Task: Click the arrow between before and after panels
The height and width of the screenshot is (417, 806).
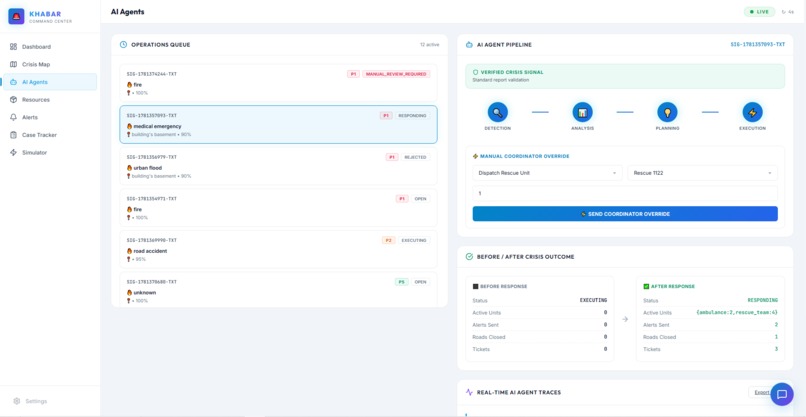Action: point(625,319)
